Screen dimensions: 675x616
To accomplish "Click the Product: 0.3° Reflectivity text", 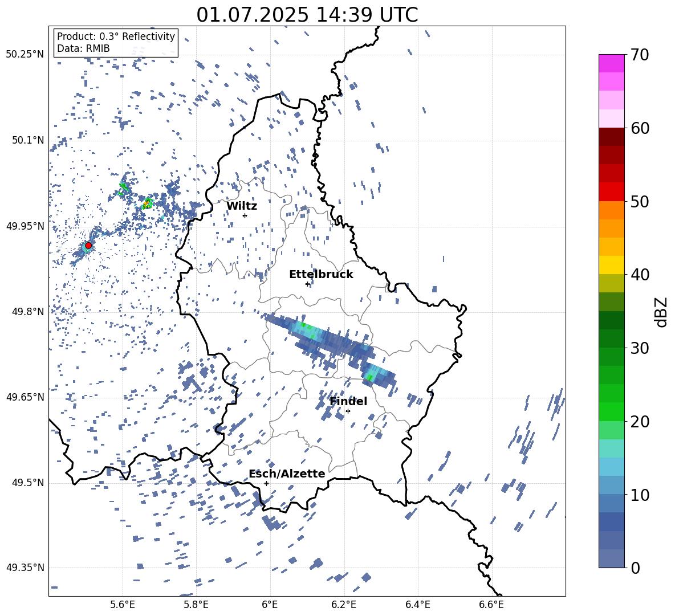I will click(116, 36).
